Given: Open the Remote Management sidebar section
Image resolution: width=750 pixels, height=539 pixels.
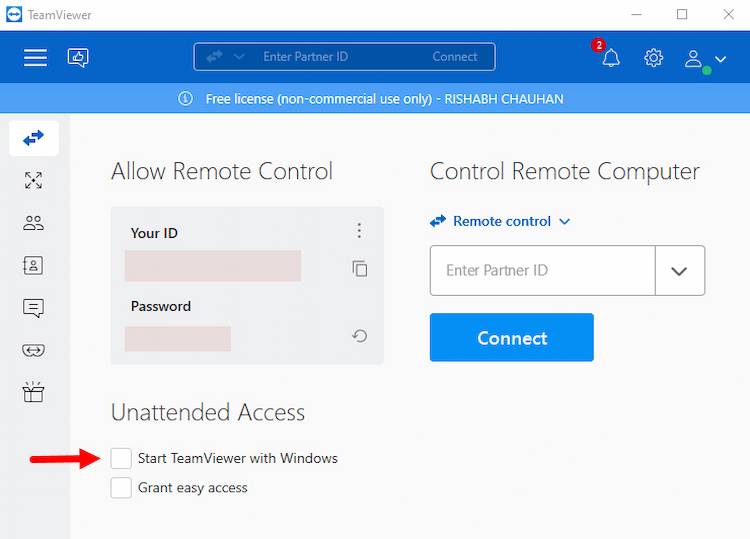Looking at the screenshot, I should pos(34,180).
